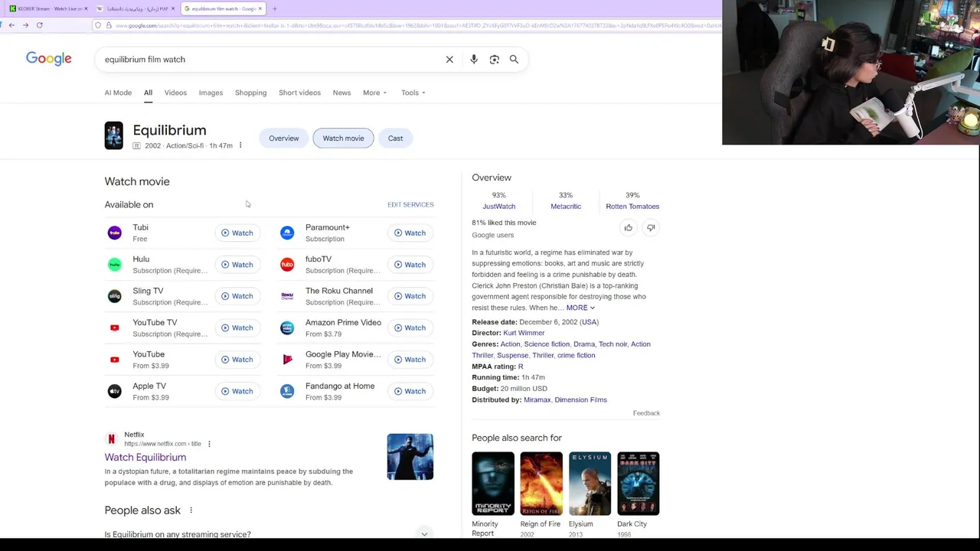Like the movie with thumbs up

pyautogui.click(x=628, y=227)
